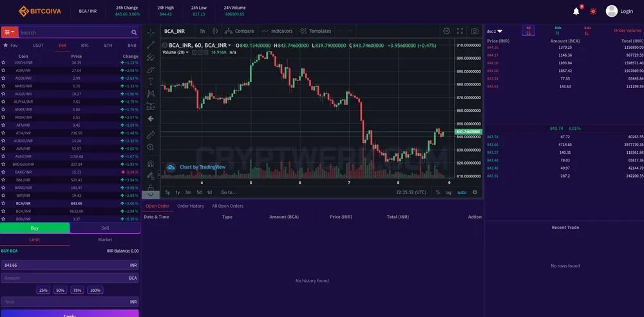Select the text annotation tool
Screen dimensions: 644x317
pyautogui.click(x=150, y=82)
